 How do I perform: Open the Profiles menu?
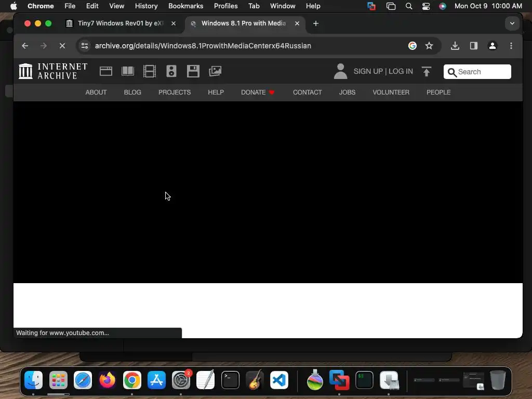(225, 6)
